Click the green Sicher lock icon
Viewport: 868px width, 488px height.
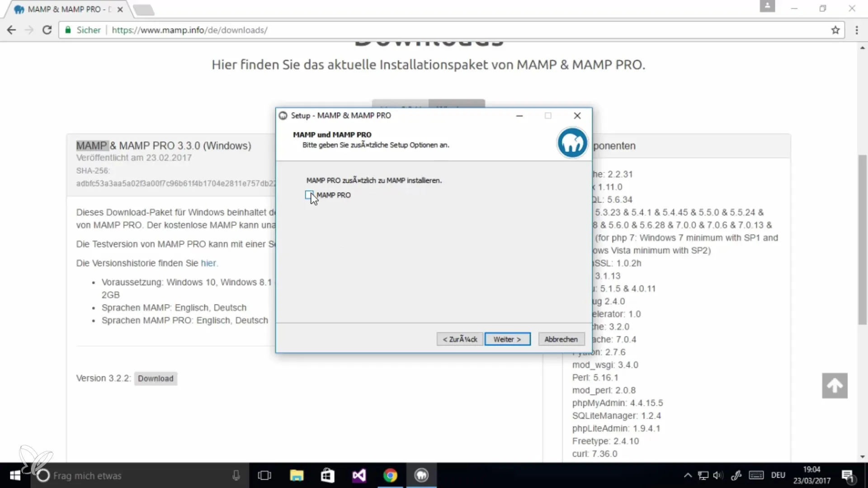point(68,30)
